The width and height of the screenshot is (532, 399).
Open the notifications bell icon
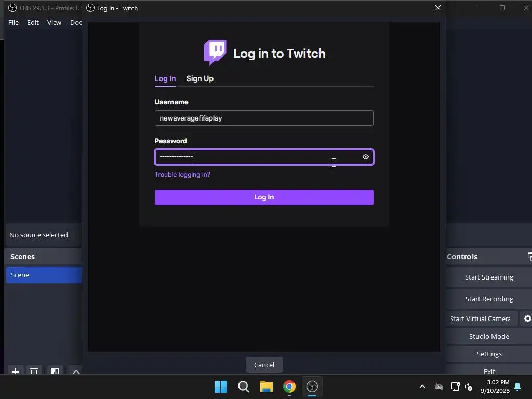tap(517, 387)
